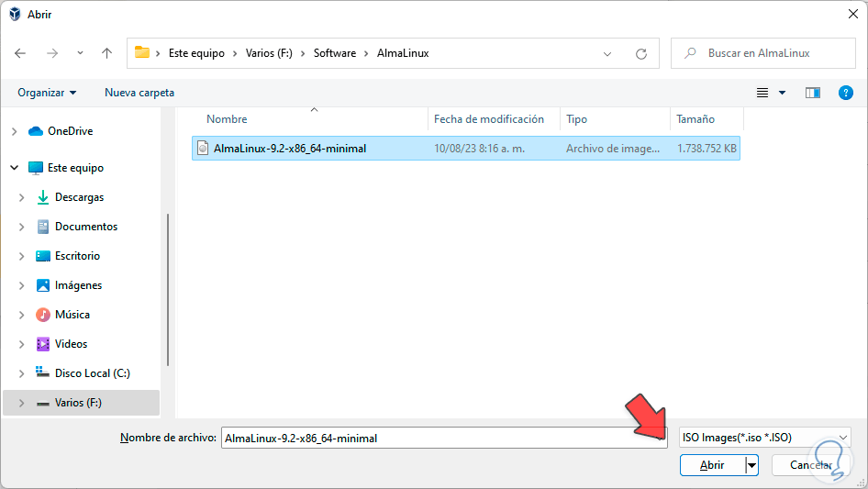Viewport: 868px width, 489px height.
Task: Collapse the 'Este equipo' tree node
Action: click(x=15, y=168)
